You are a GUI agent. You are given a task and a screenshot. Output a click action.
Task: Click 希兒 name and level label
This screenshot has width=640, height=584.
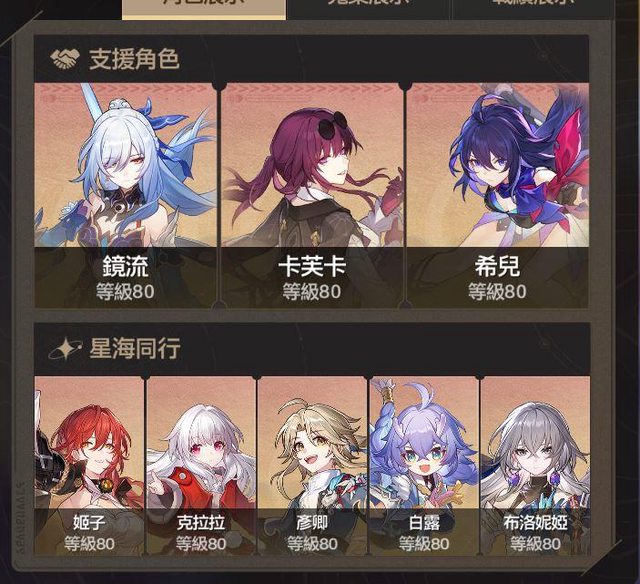(x=497, y=278)
